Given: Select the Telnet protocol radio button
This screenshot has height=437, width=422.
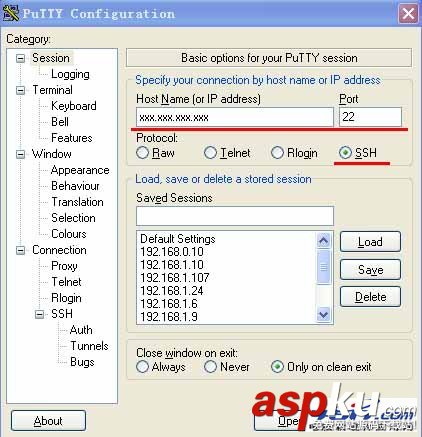Looking at the screenshot, I should (210, 153).
